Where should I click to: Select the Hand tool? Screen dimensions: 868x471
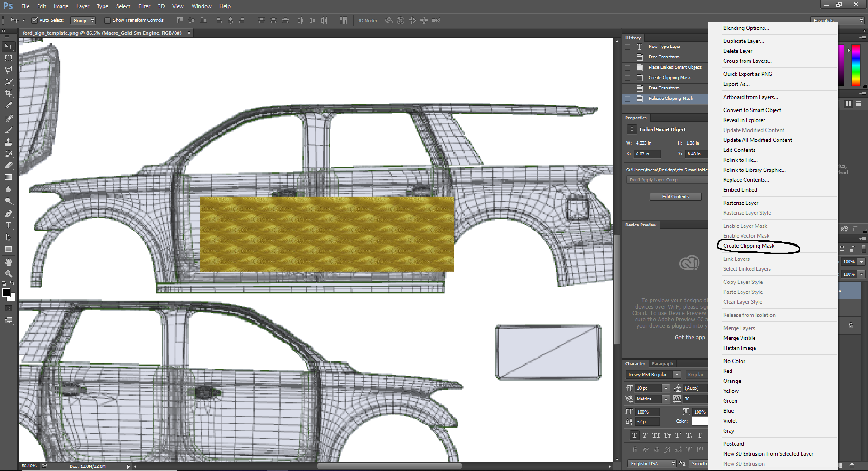(9, 262)
